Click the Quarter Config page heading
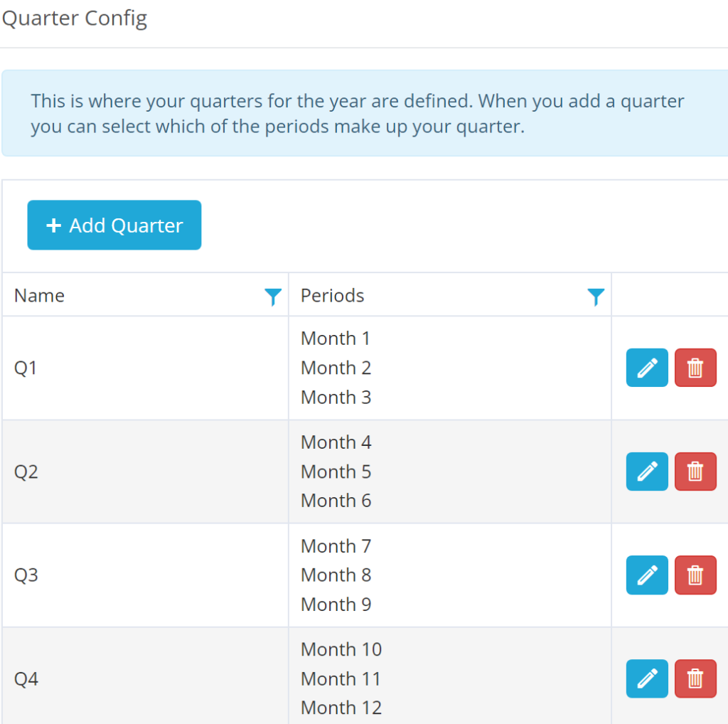Image resolution: width=728 pixels, height=724 pixels. (x=75, y=18)
